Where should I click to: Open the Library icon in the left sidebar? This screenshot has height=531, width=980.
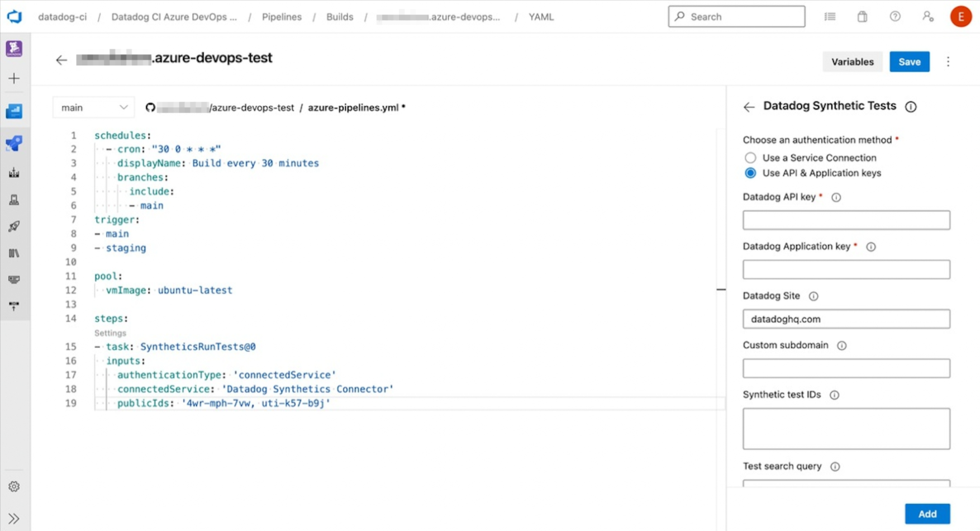coord(14,253)
